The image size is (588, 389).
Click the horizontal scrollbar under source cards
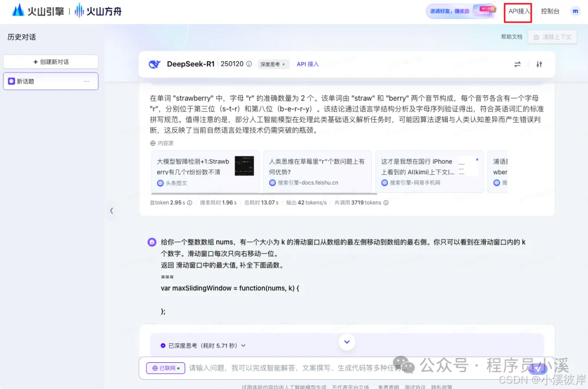pos(264,194)
